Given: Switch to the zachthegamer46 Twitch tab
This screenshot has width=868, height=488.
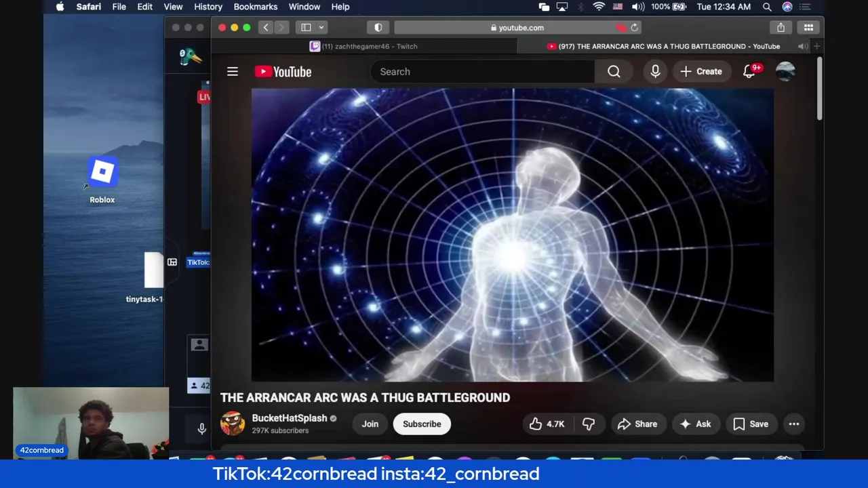Looking at the screenshot, I should pyautogui.click(x=363, y=46).
